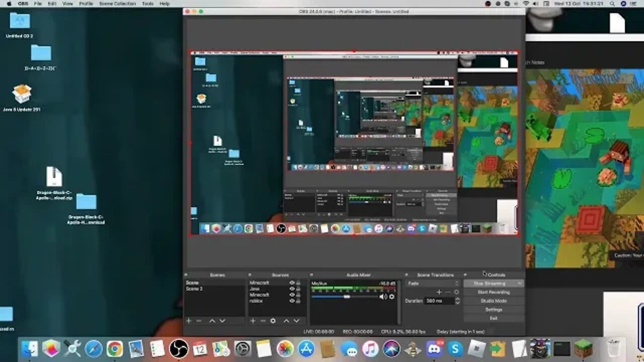Adjust the Mic/Aux volume slider

coord(347,297)
